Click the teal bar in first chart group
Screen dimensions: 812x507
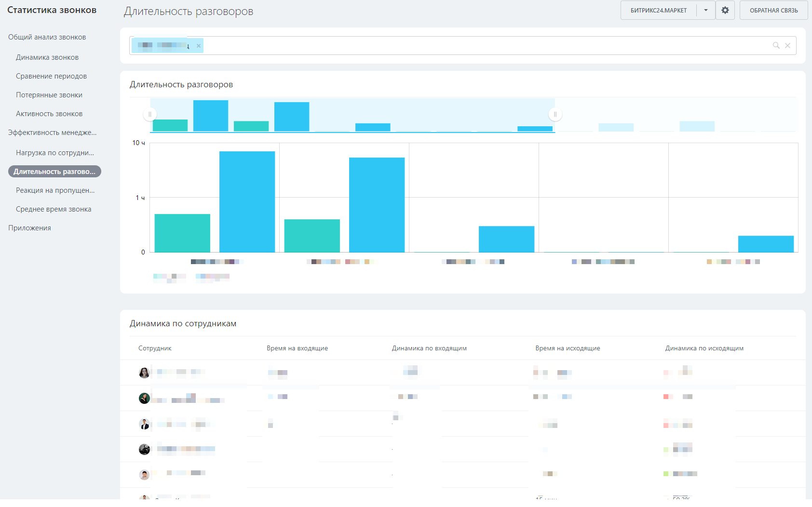pos(182,233)
